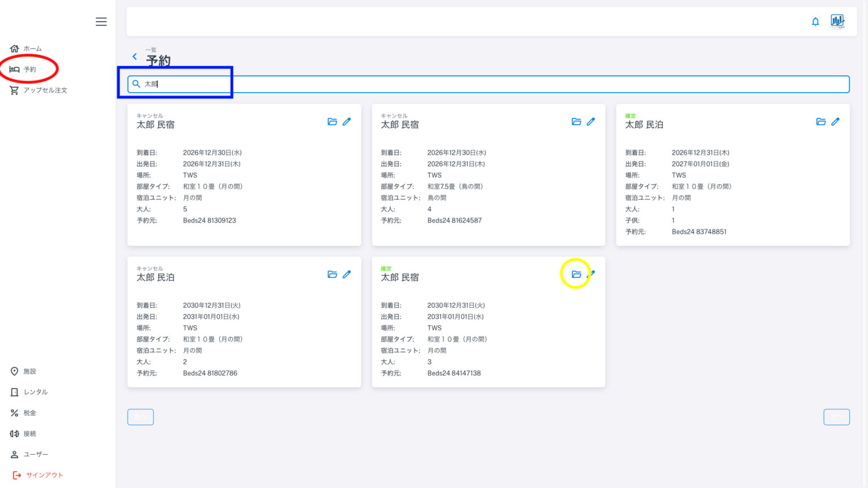The width and height of the screenshot is (868, 488).
Task: Open folder for reservation Beds24 81802786
Action: tap(332, 274)
